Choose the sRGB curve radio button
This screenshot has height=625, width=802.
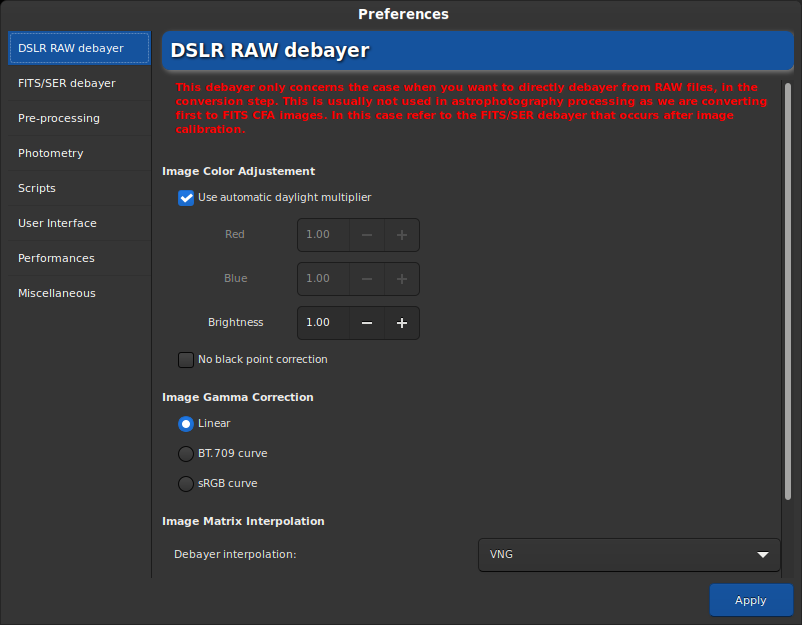tap(186, 483)
